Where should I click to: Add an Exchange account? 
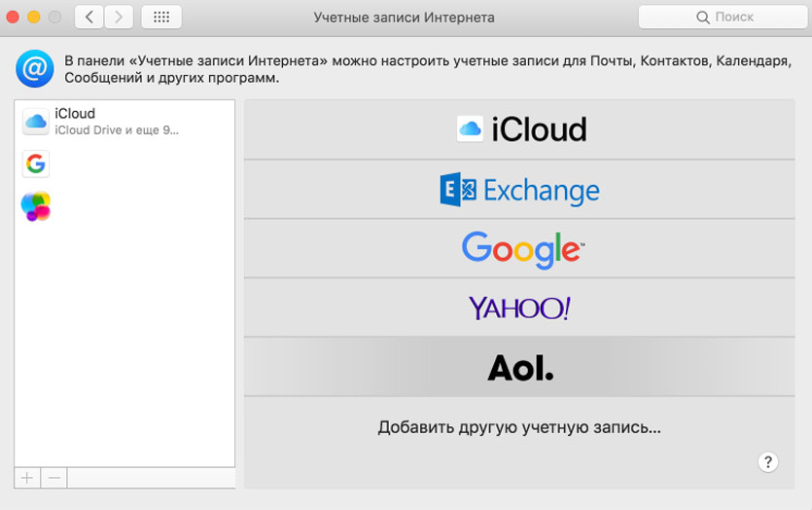521,189
